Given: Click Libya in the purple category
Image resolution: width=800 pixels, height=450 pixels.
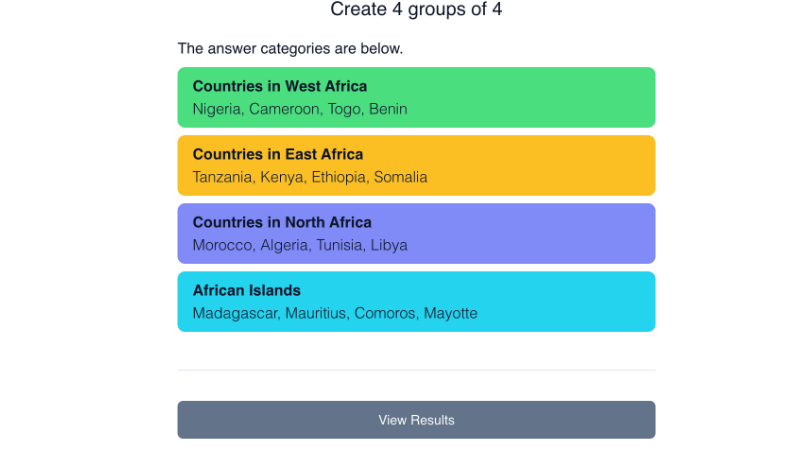Looking at the screenshot, I should point(389,245).
